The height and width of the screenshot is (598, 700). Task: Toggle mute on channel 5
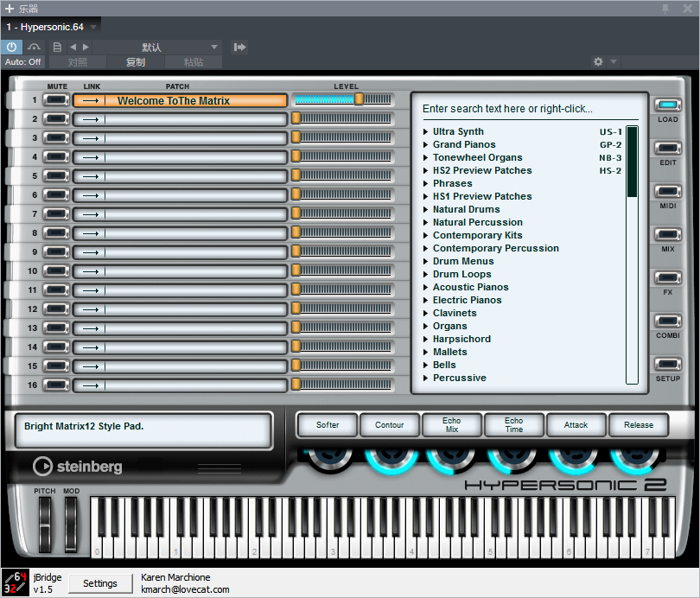coord(57,176)
